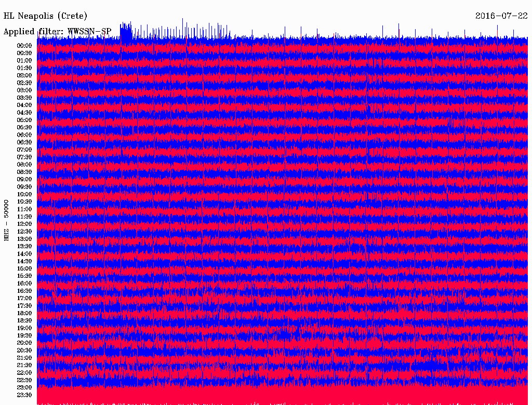This screenshot has height=405, width=532.
Task: Select the 03:30 time label
Action: coord(24,98)
